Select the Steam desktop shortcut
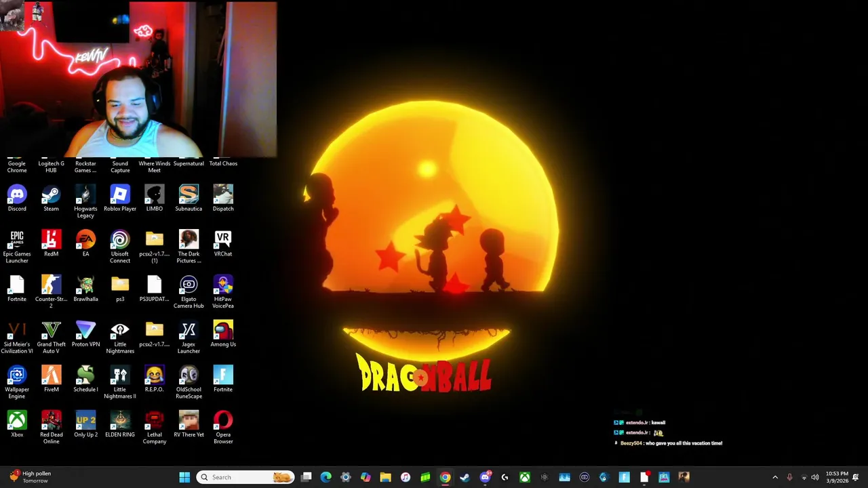The height and width of the screenshot is (488, 868). [x=51, y=199]
